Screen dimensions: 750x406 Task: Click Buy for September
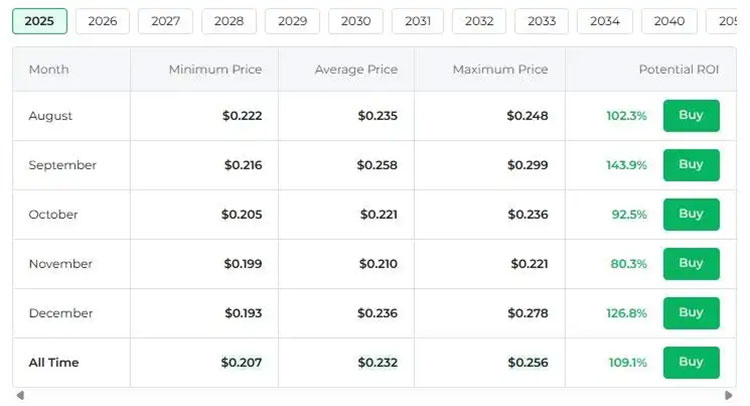click(x=691, y=165)
